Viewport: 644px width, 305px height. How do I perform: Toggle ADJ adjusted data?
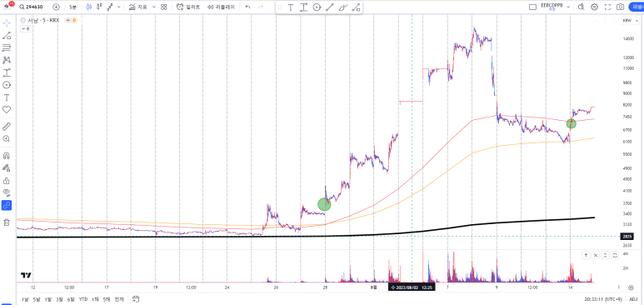point(634,299)
